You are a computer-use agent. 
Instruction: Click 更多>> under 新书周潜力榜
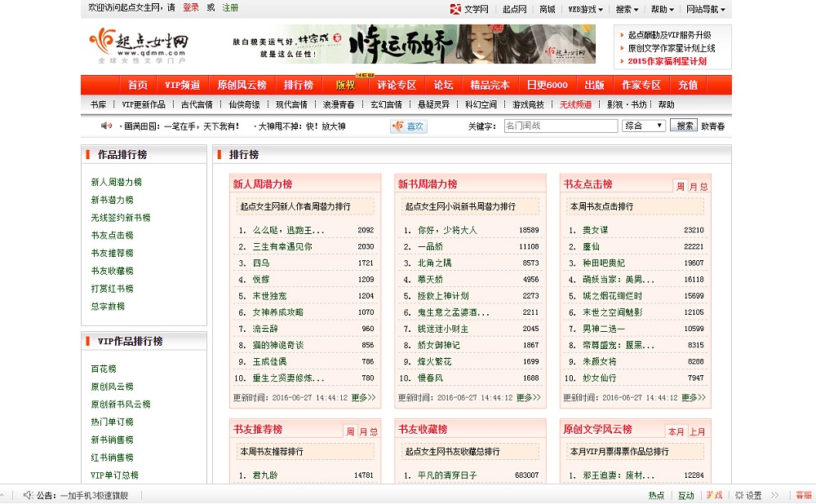(x=528, y=397)
